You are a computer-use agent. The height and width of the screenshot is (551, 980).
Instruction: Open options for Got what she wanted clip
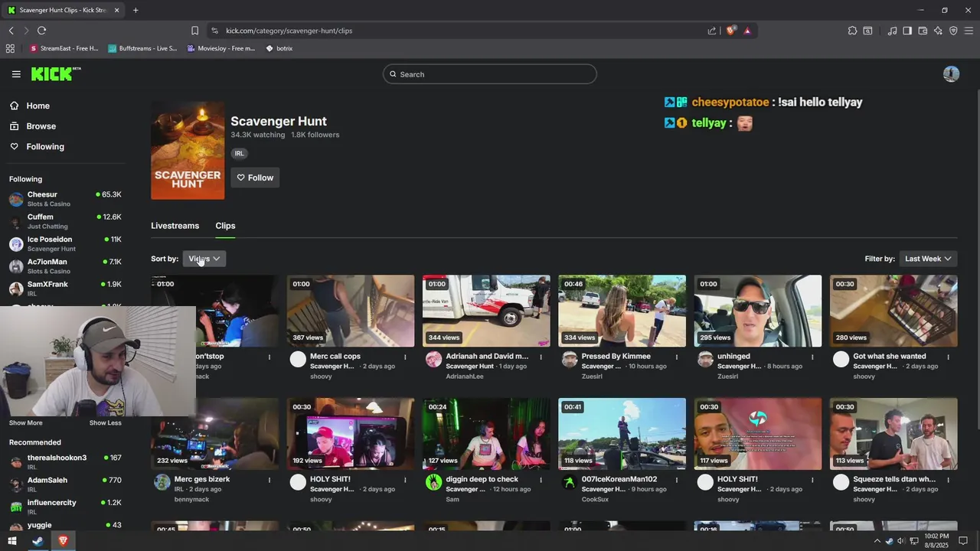[x=948, y=357]
